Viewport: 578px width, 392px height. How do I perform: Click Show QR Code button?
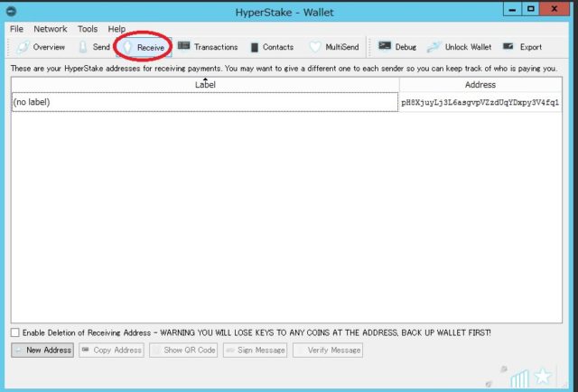click(183, 350)
